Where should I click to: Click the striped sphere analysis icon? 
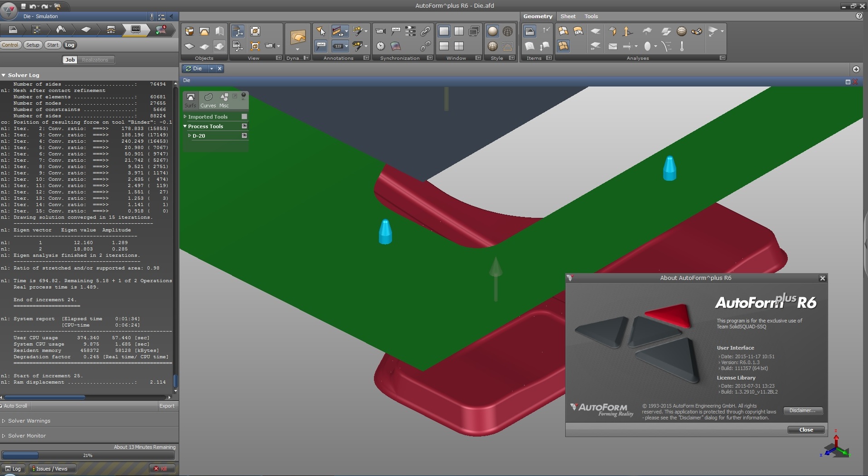pos(681,31)
